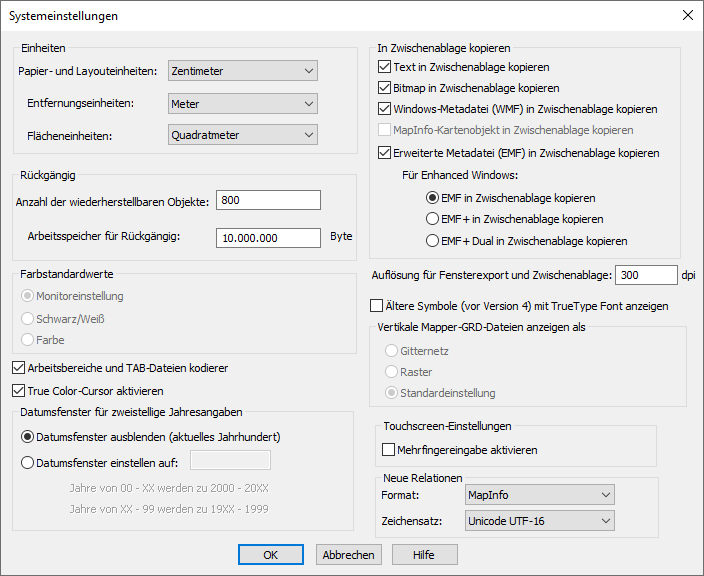This screenshot has height=576, width=704.
Task: Close the Systemeinstellungen dialog
Action: [686, 15]
